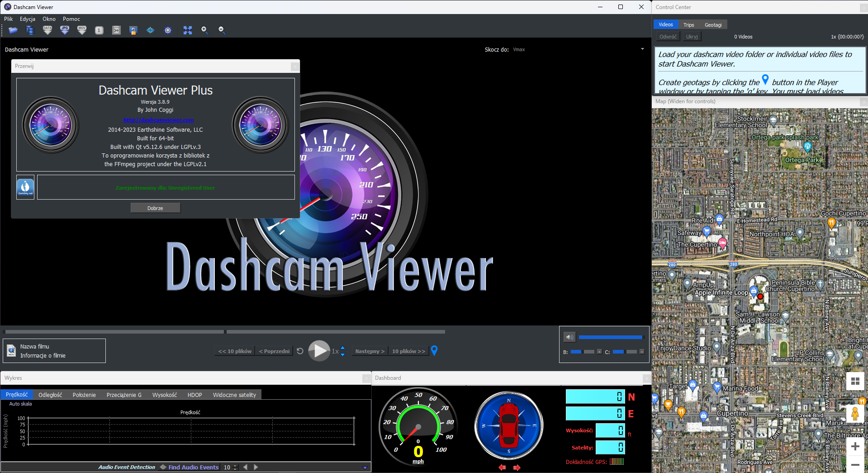868x473 pixels.
Task: Expand the audio event detection triangle
Action: click(x=365, y=468)
